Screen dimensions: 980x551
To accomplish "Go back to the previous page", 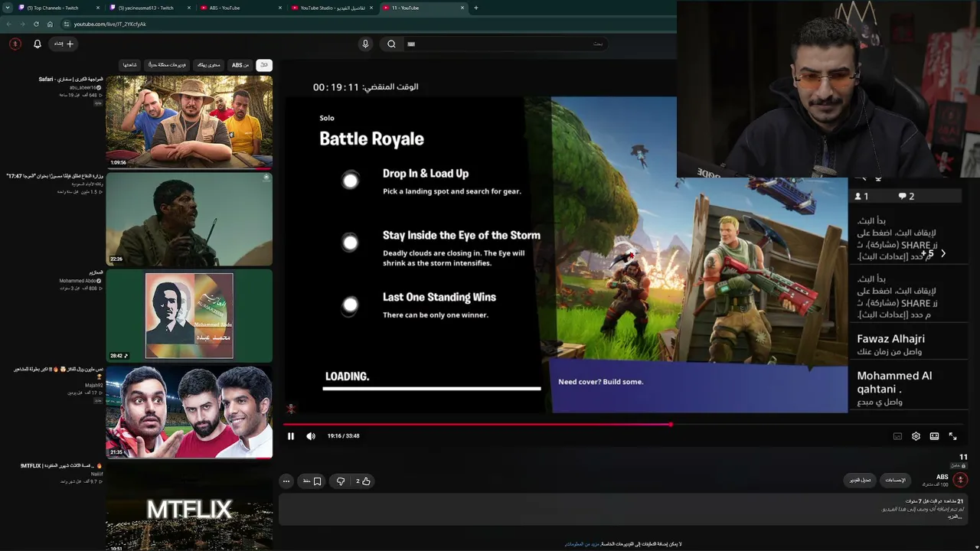I will pos(8,24).
